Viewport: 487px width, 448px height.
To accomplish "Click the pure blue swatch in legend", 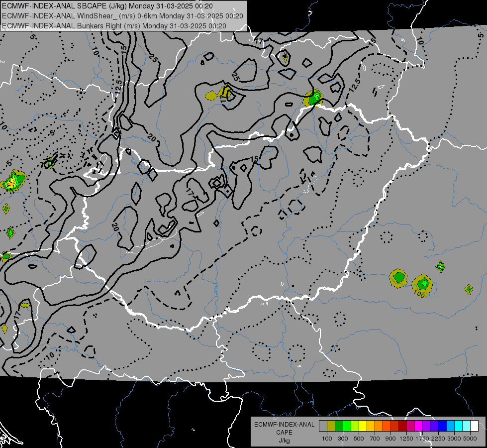I will 443,426.
